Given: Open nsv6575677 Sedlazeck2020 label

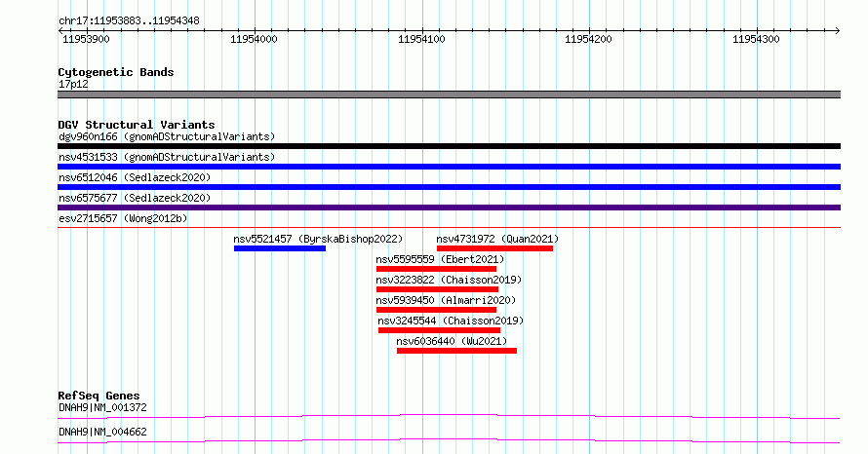Looking at the screenshot, I should point(135,198).
